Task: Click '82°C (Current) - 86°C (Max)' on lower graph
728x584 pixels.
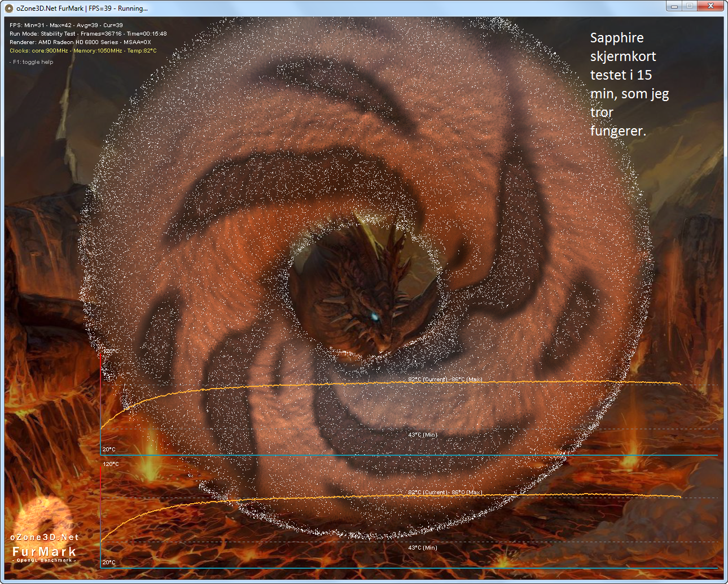Action: [x=445, y=493]
